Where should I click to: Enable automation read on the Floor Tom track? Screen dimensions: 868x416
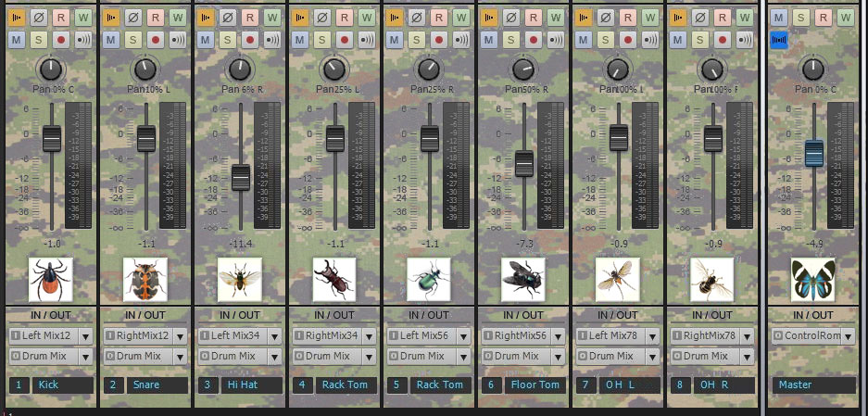click(534, 17)
